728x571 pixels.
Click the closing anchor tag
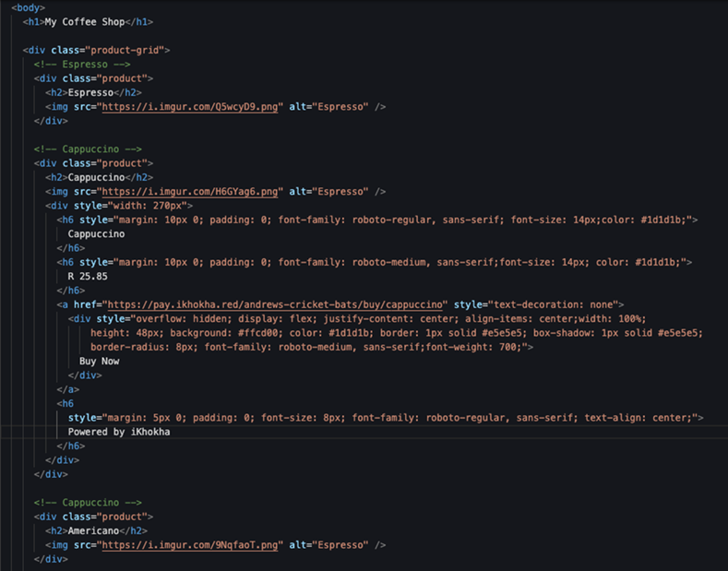(67, 389)
